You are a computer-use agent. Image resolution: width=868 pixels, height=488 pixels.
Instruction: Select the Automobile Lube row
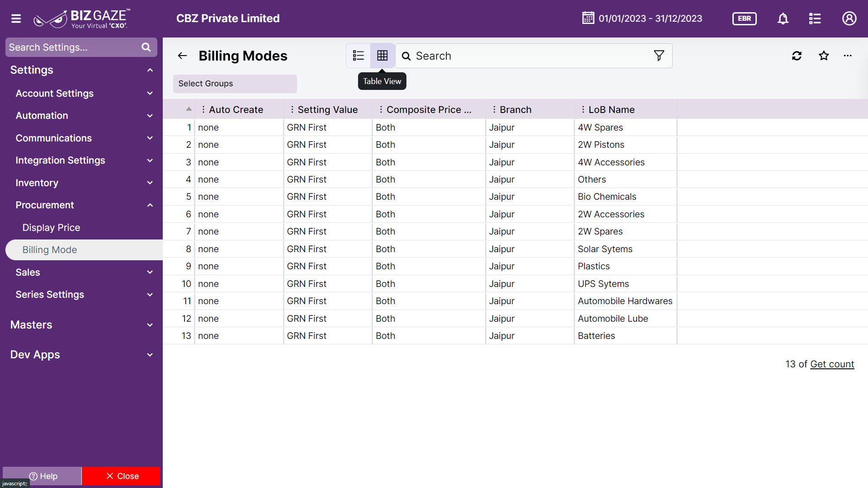pos(515,319)
